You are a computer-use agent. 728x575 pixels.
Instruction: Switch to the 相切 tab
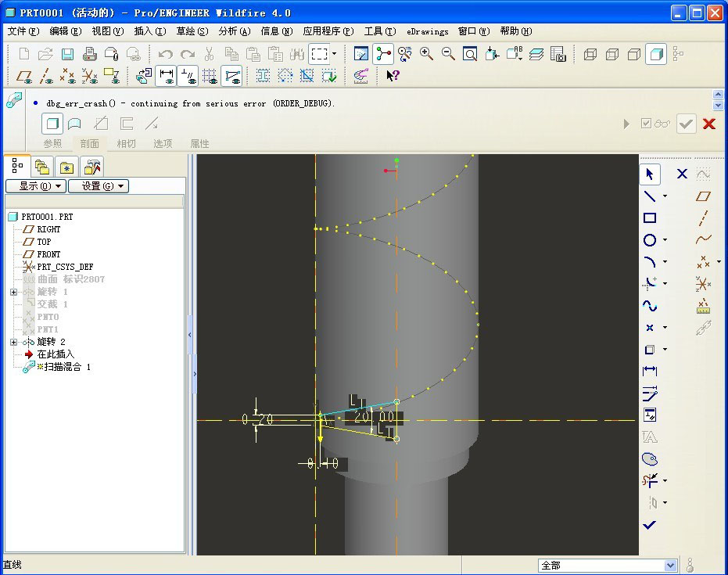126,143
